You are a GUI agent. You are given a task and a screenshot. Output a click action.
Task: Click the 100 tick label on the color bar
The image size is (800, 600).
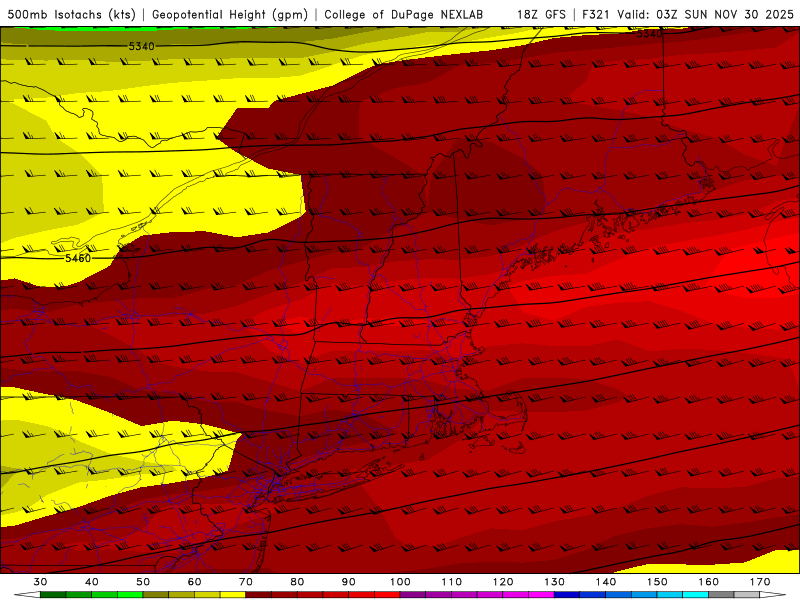pyautogui.click(x=401, y=582)
